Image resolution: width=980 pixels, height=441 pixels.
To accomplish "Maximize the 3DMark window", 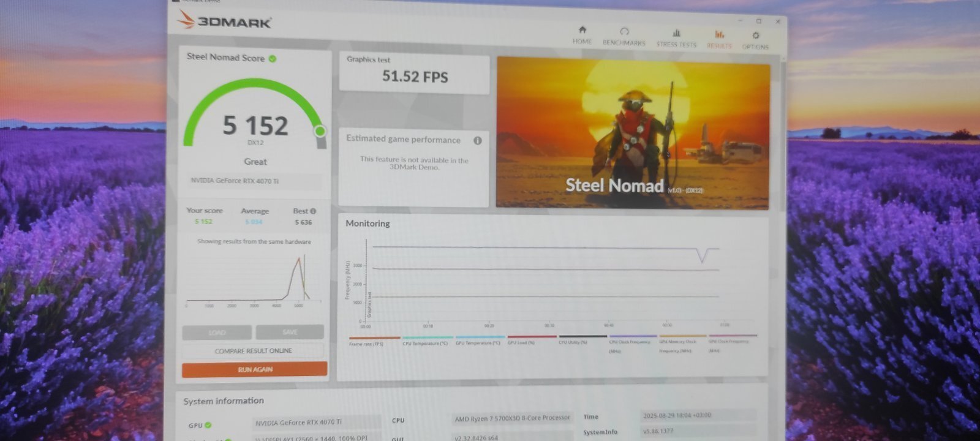I will (x=758, y=21).
